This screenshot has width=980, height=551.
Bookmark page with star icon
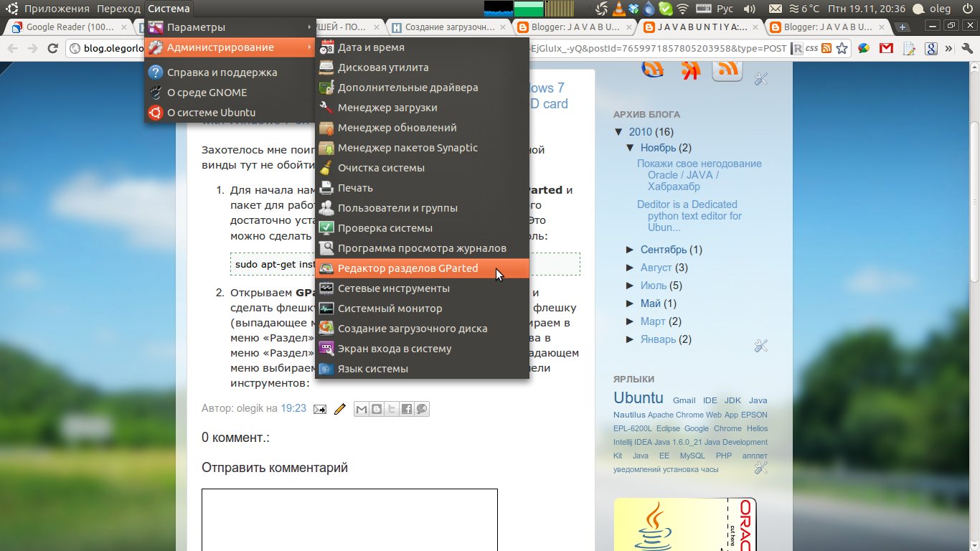pos(842,49)
